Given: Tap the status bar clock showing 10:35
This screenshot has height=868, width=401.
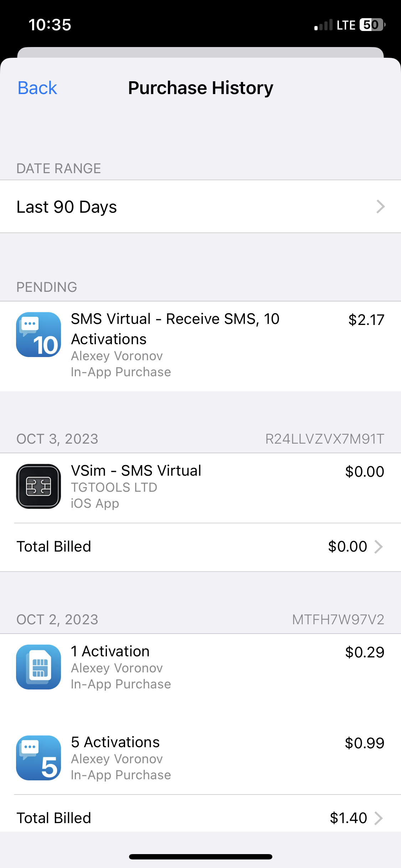Looking at the screenshot, I should [50, 25].
